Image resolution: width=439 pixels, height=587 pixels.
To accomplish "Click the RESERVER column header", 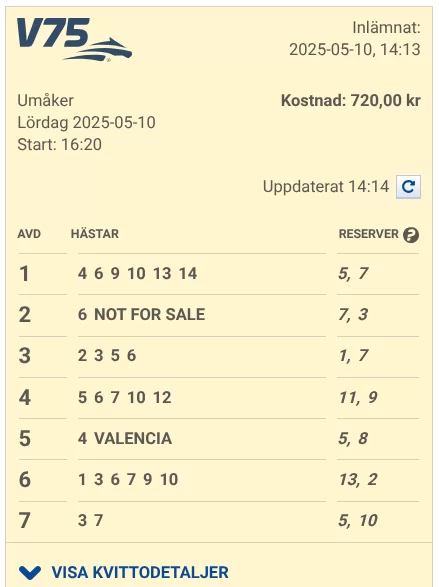I will pyautogui.click(x=369, y=234).
